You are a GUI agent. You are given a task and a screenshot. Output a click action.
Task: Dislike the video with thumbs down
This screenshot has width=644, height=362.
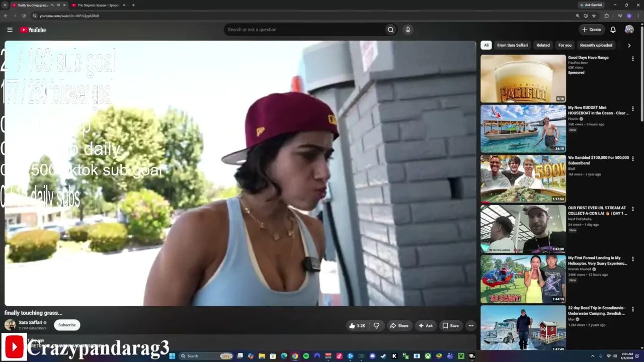[376, 326]
